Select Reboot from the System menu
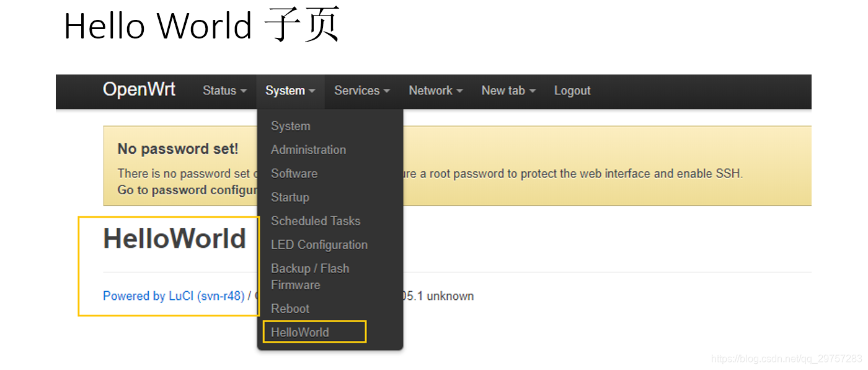 [x=290, y=309]
